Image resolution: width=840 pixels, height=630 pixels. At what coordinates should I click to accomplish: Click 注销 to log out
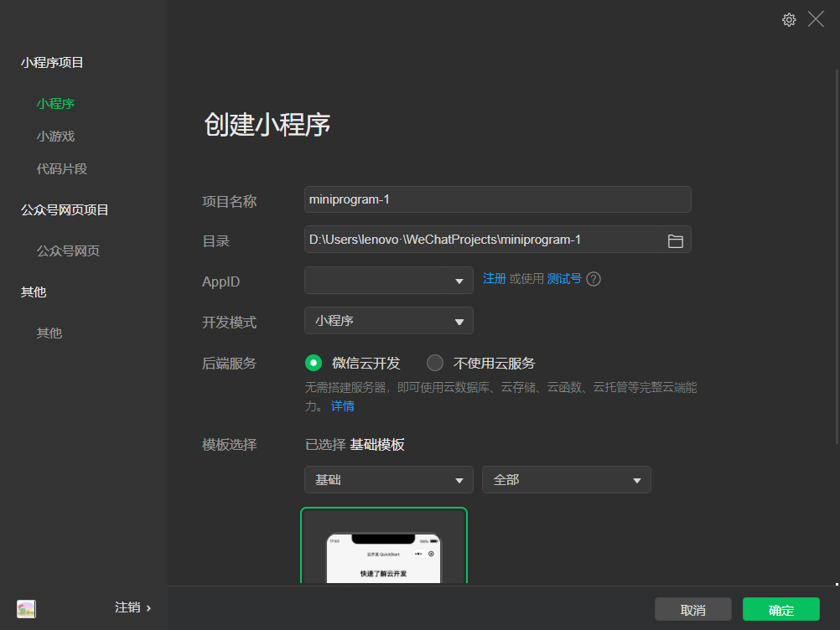[127, 607]
